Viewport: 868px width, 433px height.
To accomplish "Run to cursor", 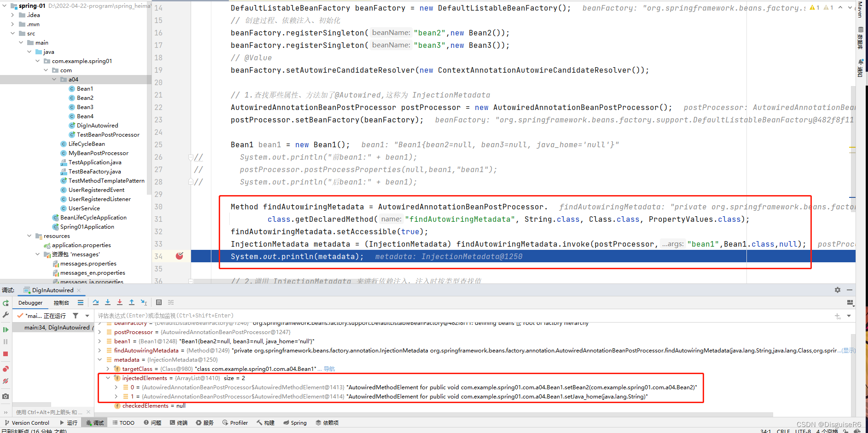I will click(144, 302).
